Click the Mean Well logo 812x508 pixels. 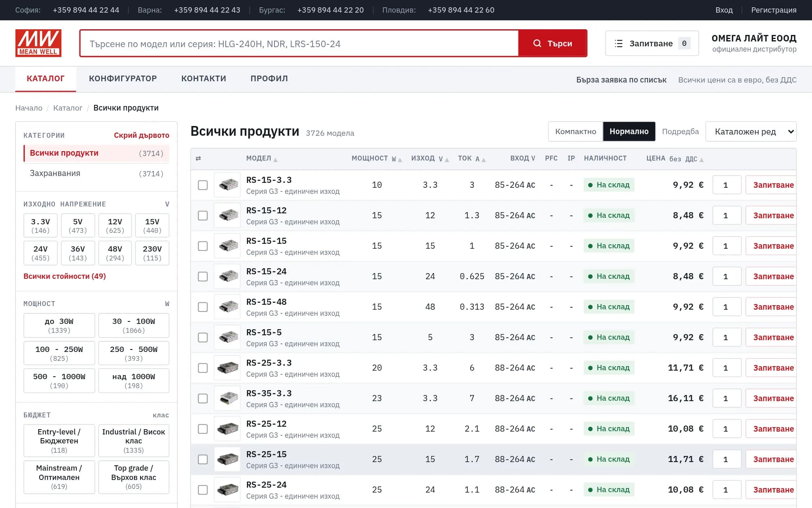point(38,43)
